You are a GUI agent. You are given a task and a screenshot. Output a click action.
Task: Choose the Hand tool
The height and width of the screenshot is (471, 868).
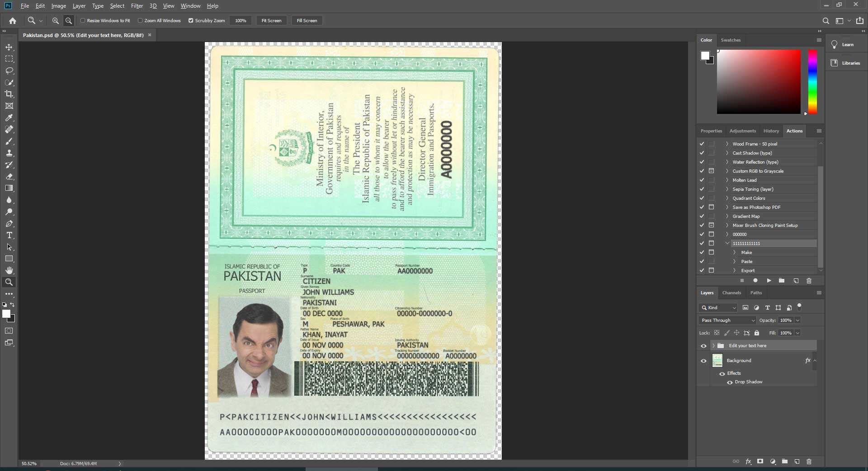click(x=9, y=270)
